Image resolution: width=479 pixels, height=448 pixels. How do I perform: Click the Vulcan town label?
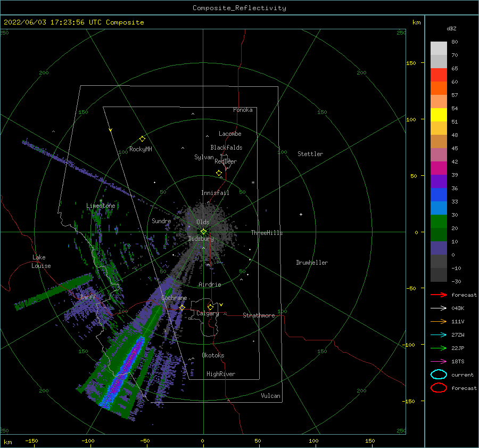coord(271,396)
